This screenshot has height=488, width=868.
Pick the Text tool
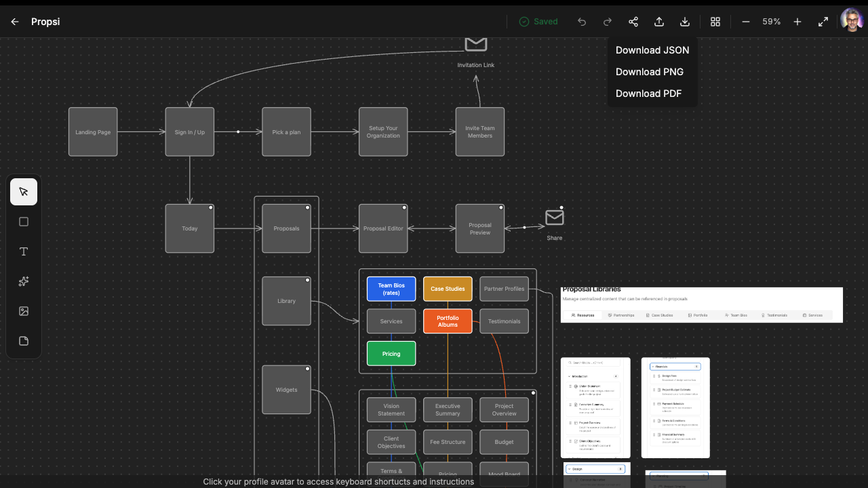(x=24, y=251)
